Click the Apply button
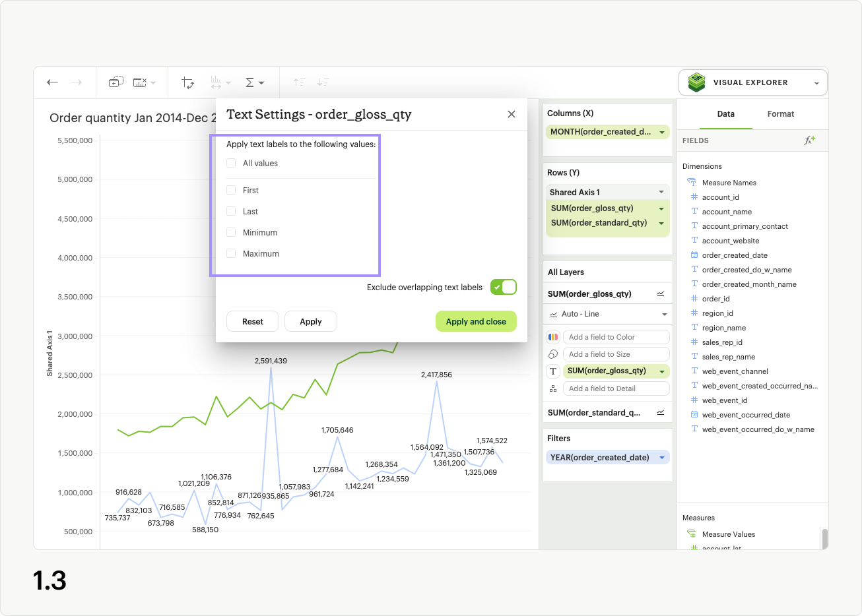 [x=311, y=322]
